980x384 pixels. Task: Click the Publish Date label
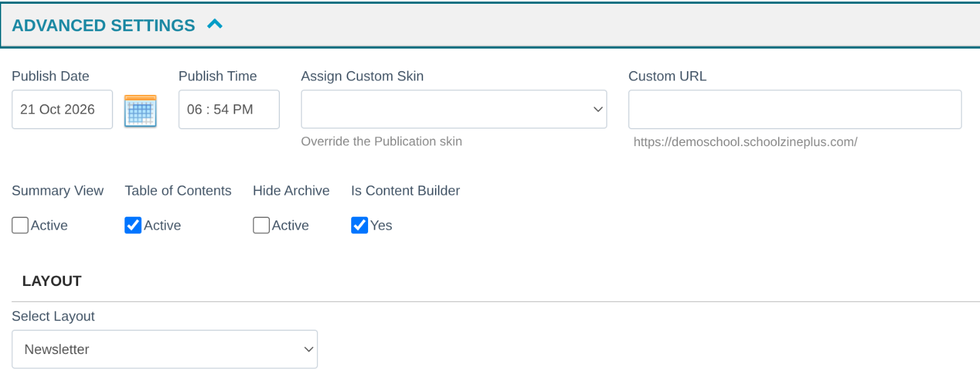51,76
